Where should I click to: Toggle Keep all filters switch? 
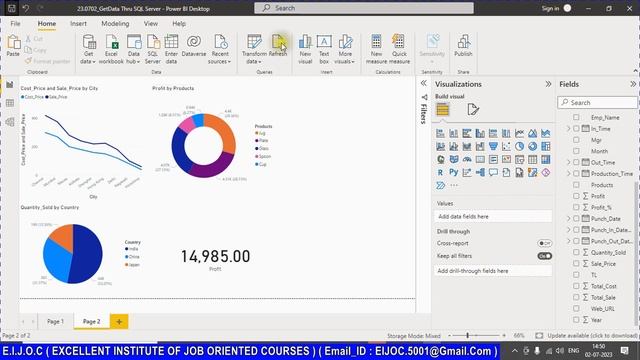(544, 256)
